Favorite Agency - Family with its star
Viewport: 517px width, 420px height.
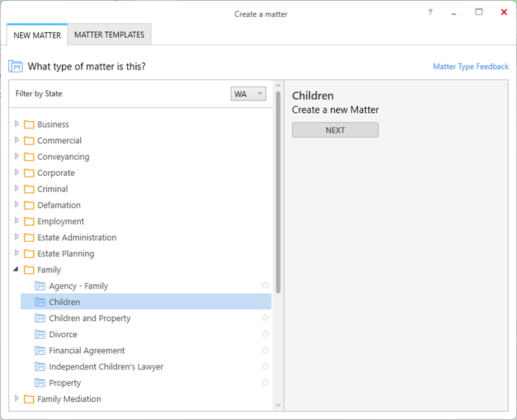[x=265, y=286]
